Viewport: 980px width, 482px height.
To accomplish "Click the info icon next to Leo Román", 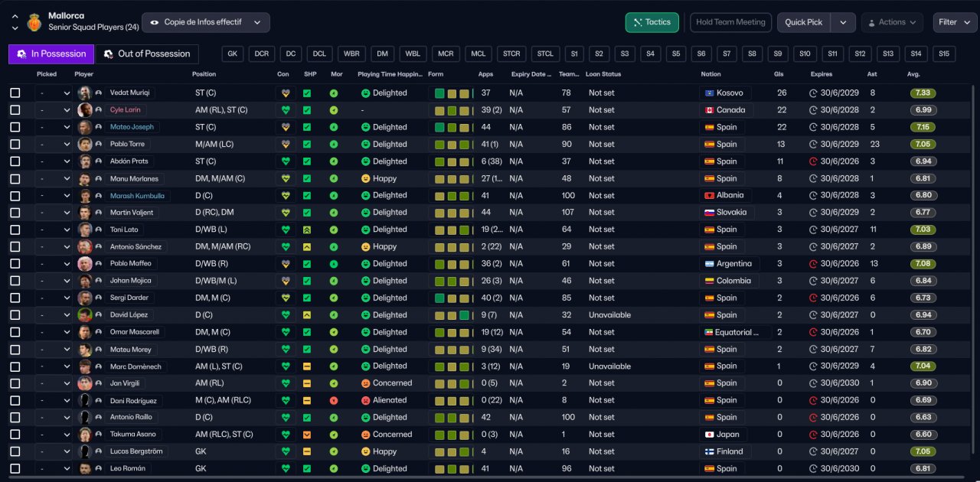I will [x=99, y=468].
